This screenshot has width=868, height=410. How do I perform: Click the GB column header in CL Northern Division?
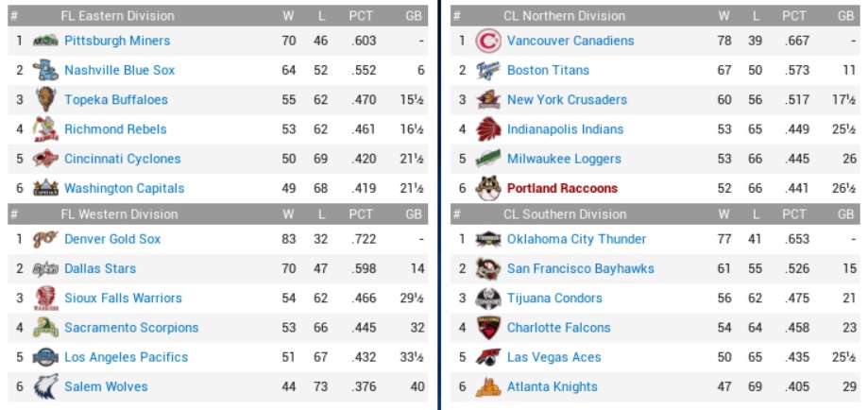click(844, 15)
